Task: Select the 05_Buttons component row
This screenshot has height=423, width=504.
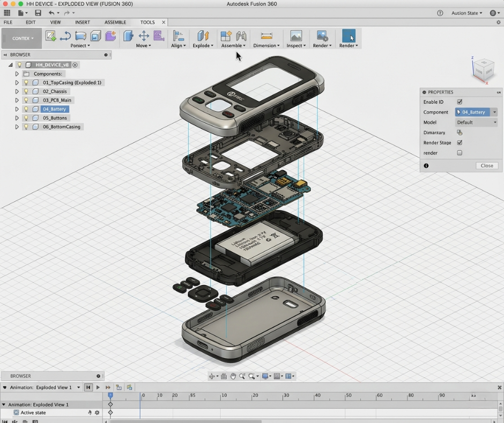Action: [55, 118]
